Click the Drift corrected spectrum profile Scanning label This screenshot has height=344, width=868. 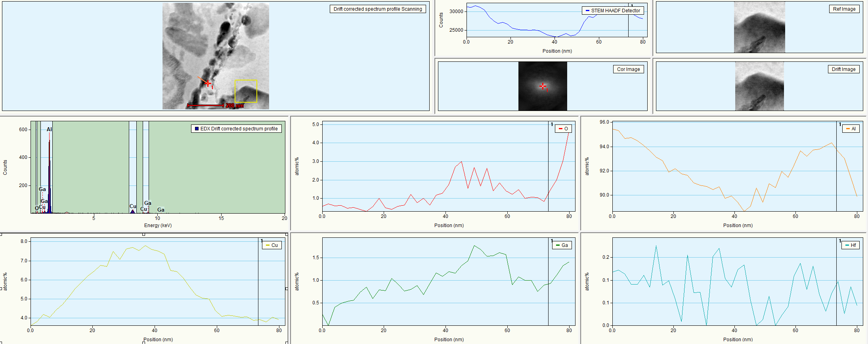click(378, 9)
